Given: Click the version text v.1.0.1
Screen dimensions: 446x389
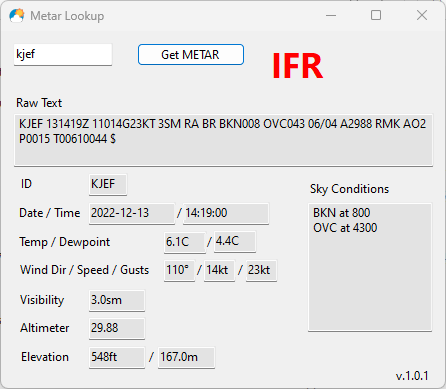Looking at the screenshot, I should click(x=412, y=376).
